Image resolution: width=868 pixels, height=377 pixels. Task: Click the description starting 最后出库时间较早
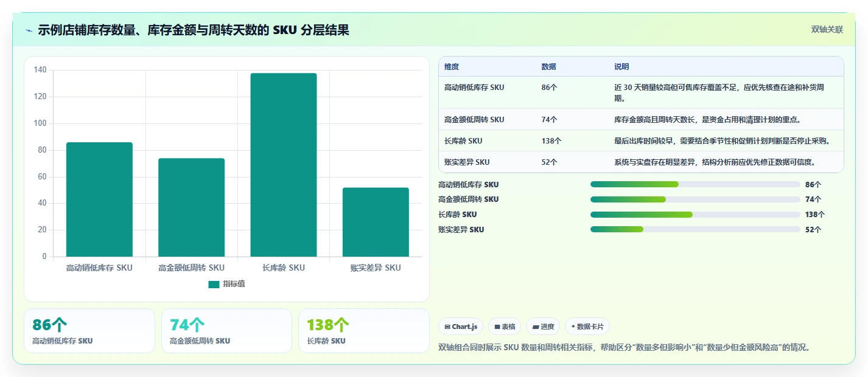pos(723,141)
